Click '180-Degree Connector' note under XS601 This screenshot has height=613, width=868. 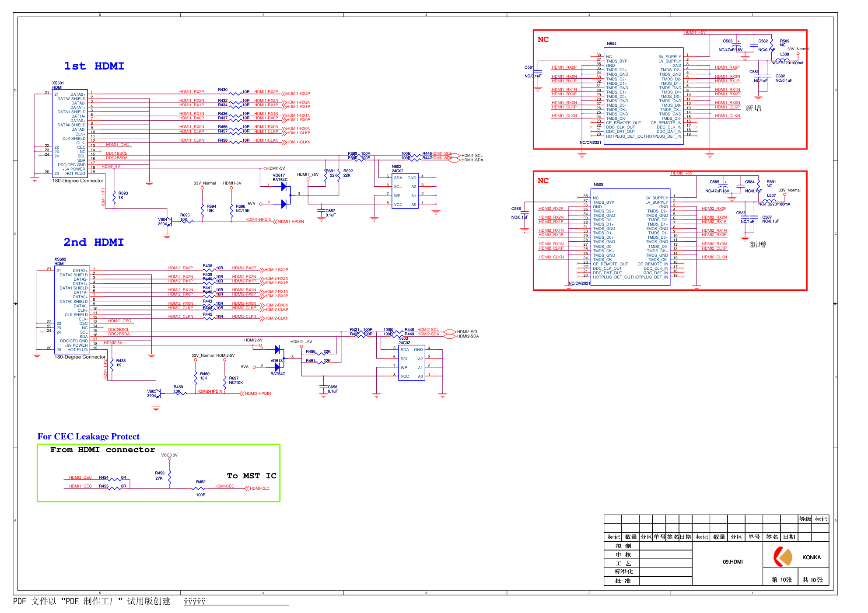coord(78,181)
